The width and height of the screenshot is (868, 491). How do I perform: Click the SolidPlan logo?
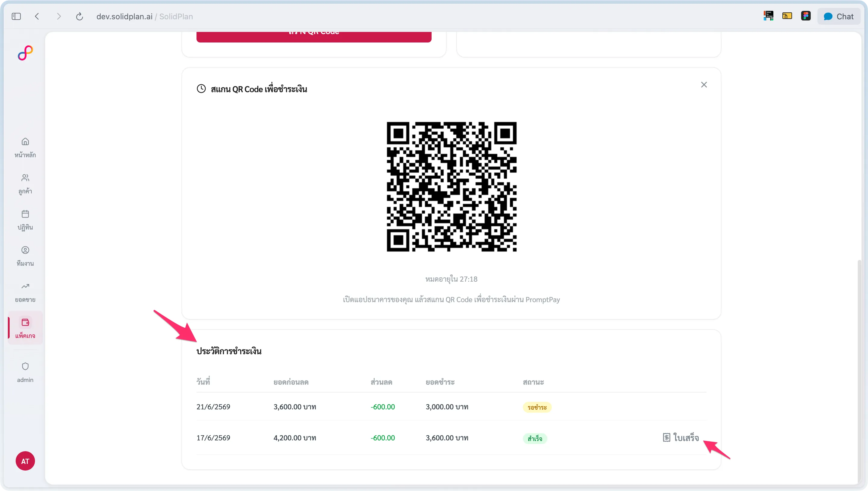click(x=25, y=53)
